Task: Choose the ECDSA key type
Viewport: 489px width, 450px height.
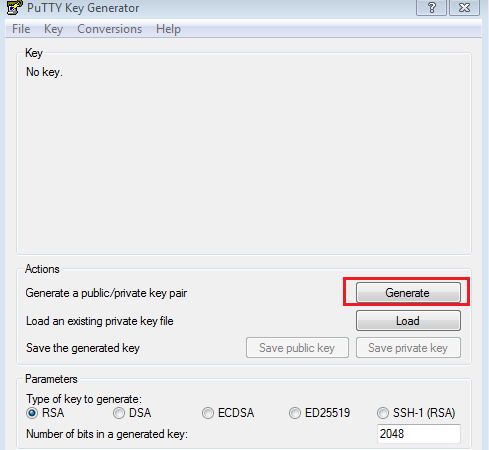Action: [x=208, y=413]
